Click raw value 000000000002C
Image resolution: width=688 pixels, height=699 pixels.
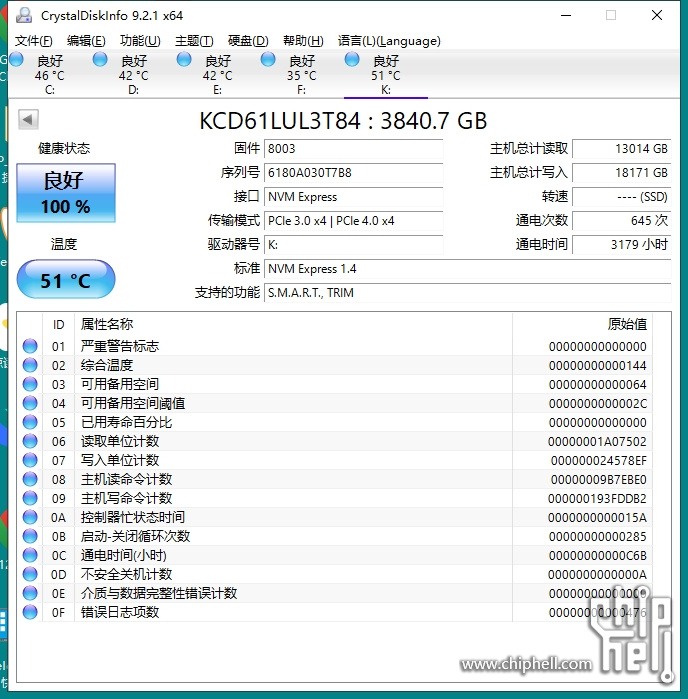[x=597, y=403]
